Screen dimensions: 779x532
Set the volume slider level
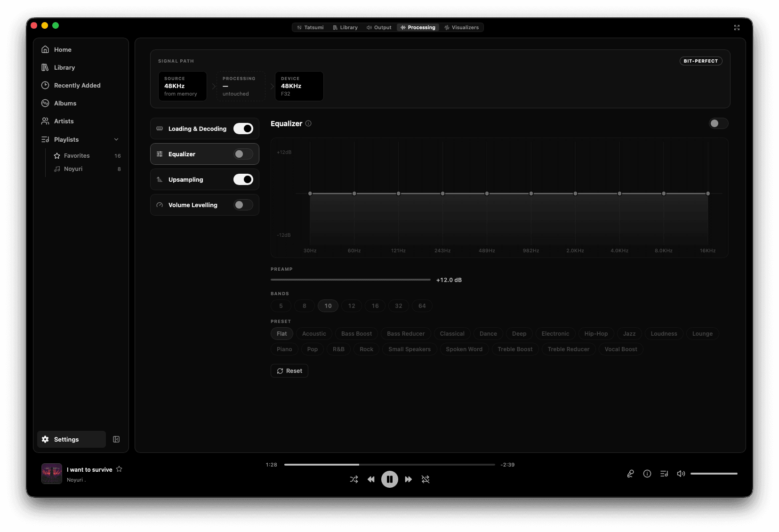tap(714, 474)
